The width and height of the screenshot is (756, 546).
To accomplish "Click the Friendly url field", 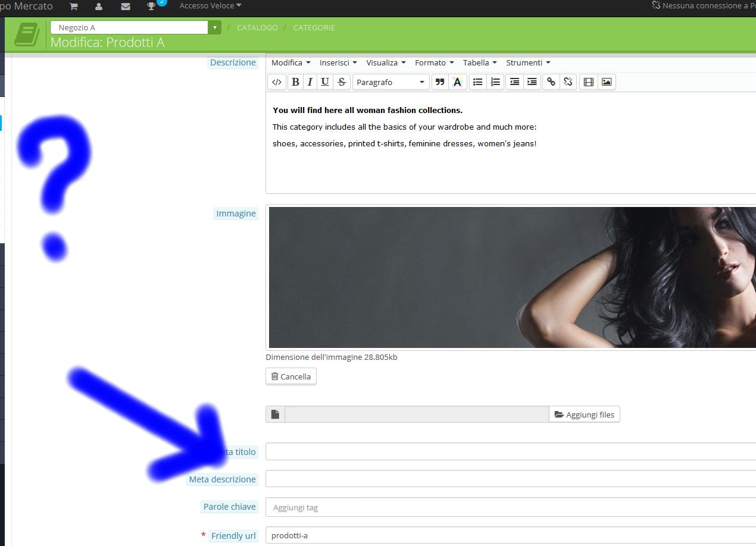I will (x=511, y=535).
